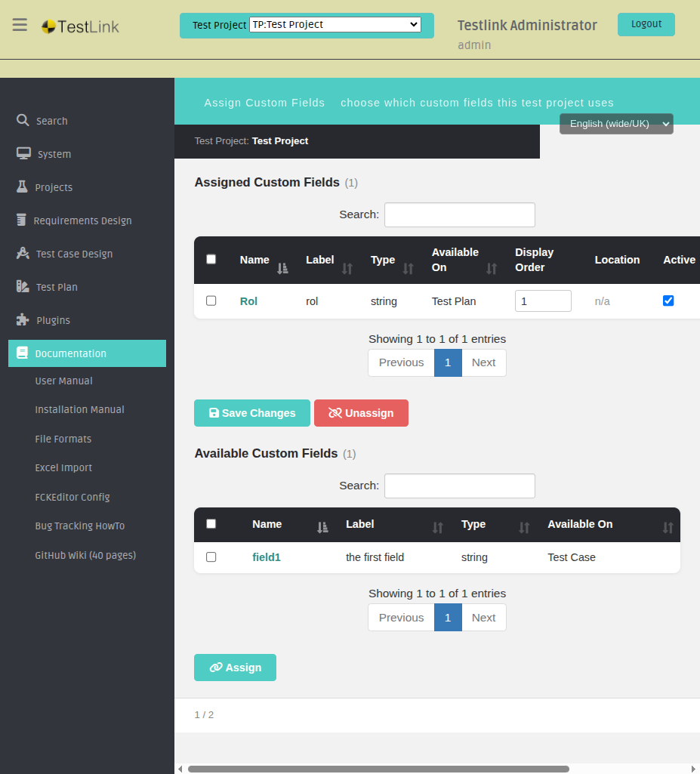Image resolution: width=700 pixels, height=774 pixels.
Task: Click the Search magnifier icon in sidebar
Action: [23, 120]
